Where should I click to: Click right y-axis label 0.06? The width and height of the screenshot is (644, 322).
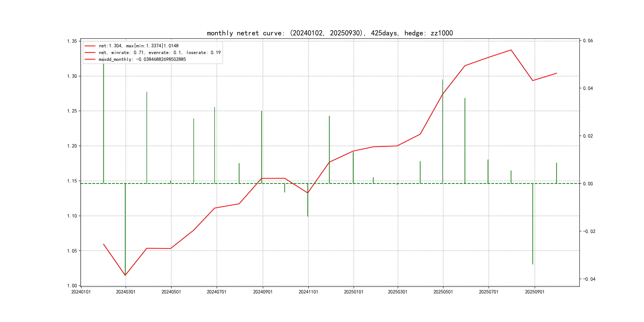point(588,41)
